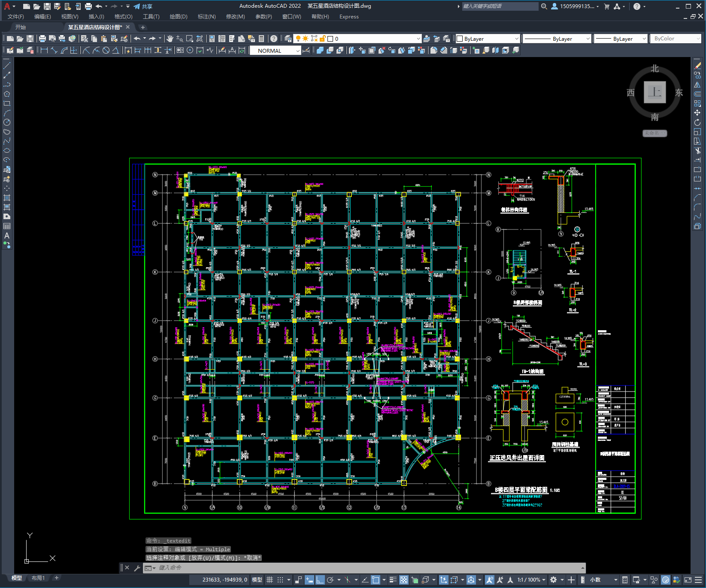706x588 pixels.
Task: Toggle lineweight display in status bar
Action: point(393,580)
